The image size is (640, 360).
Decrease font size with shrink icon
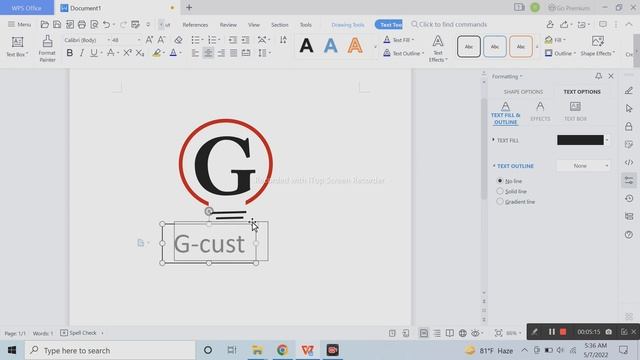coord(161,40)
